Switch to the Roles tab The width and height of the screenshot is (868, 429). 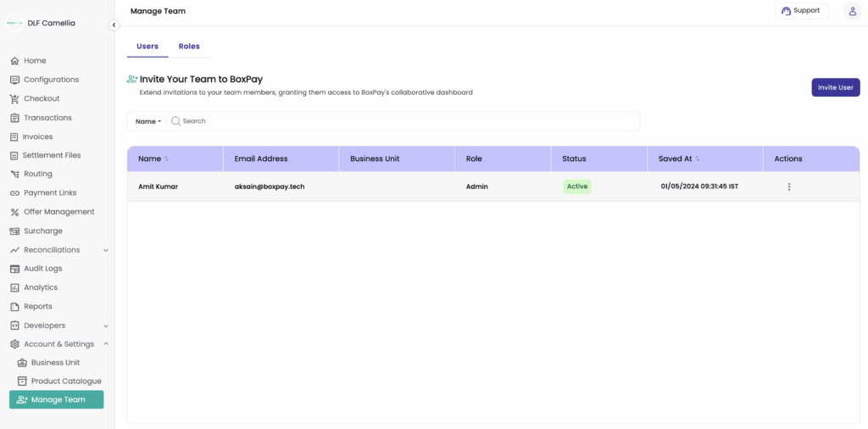(x=189, y=47)
